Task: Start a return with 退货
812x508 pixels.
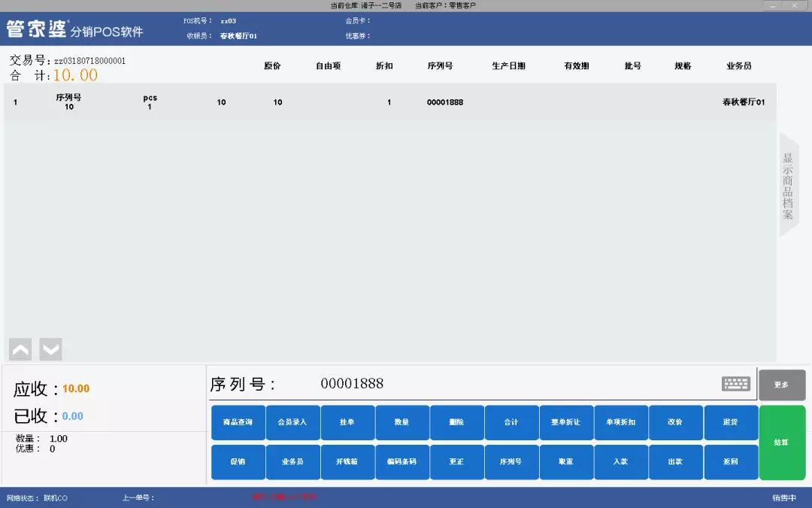Action: [731, 422]
